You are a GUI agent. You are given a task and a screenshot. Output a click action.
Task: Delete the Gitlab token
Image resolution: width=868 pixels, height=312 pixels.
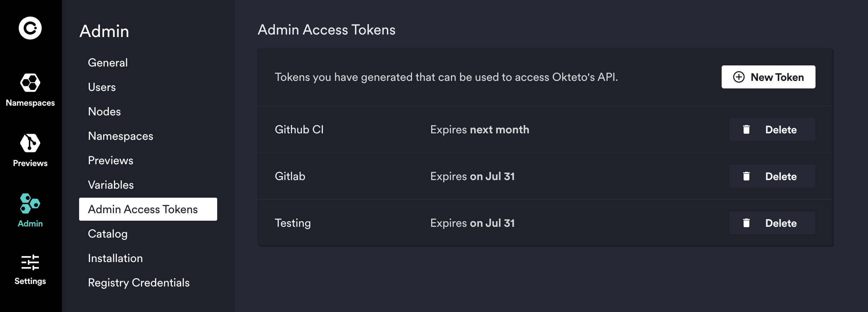pos(772,176)
